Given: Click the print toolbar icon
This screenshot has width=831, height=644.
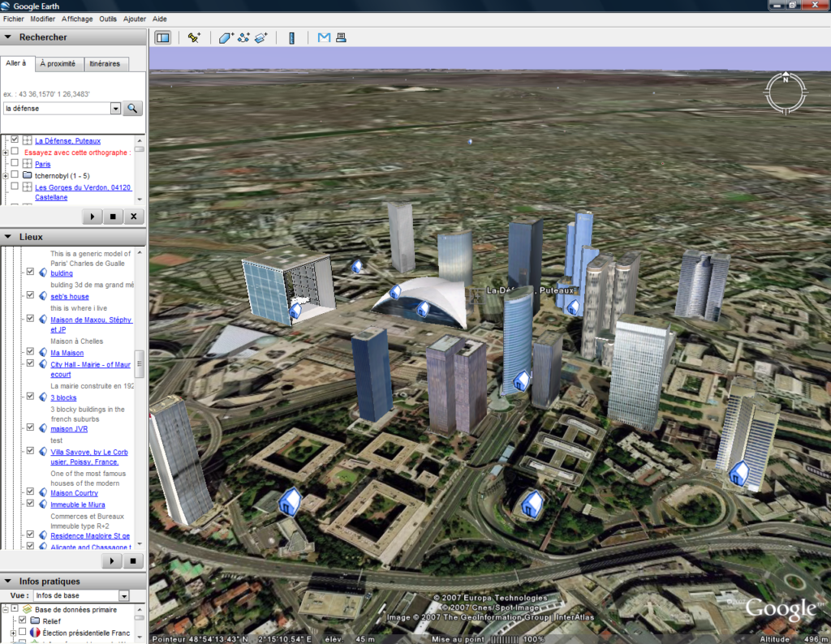Looking at the screenshot, I should [342, 37].
